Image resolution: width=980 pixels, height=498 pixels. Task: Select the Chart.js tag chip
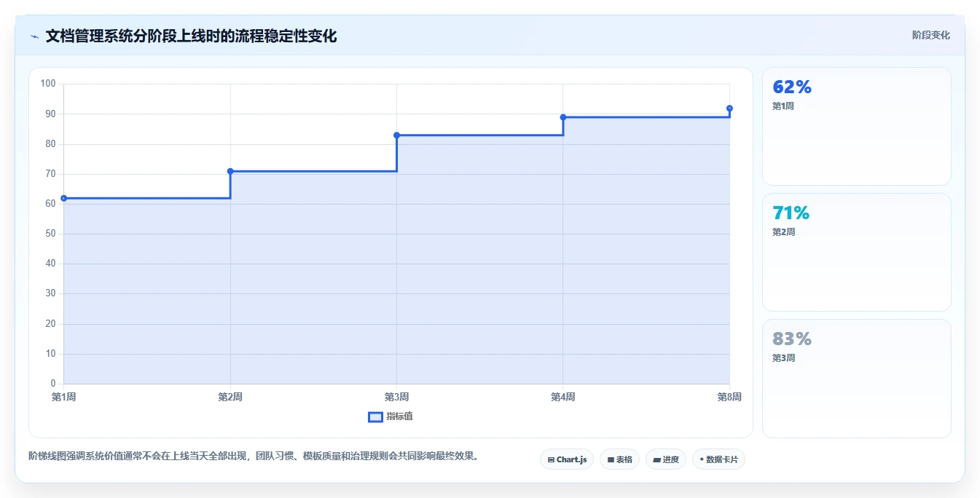(567, 459)
